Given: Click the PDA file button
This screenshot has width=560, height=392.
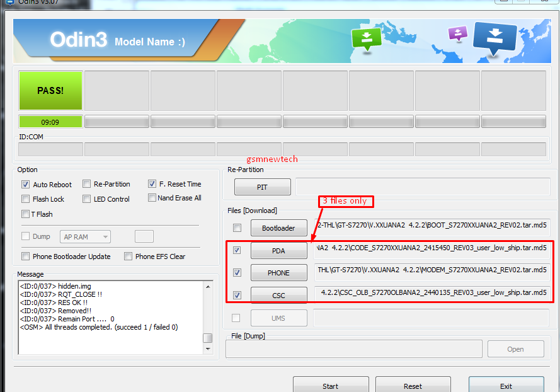Looking at the screenshot, I should point(279,250).
